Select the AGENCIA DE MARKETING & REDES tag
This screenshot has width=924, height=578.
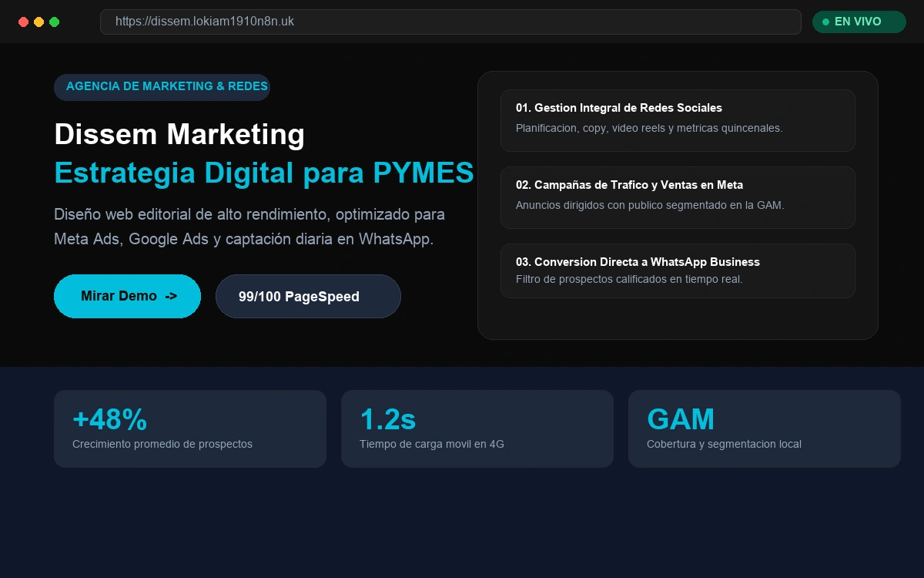click(162, 87)
